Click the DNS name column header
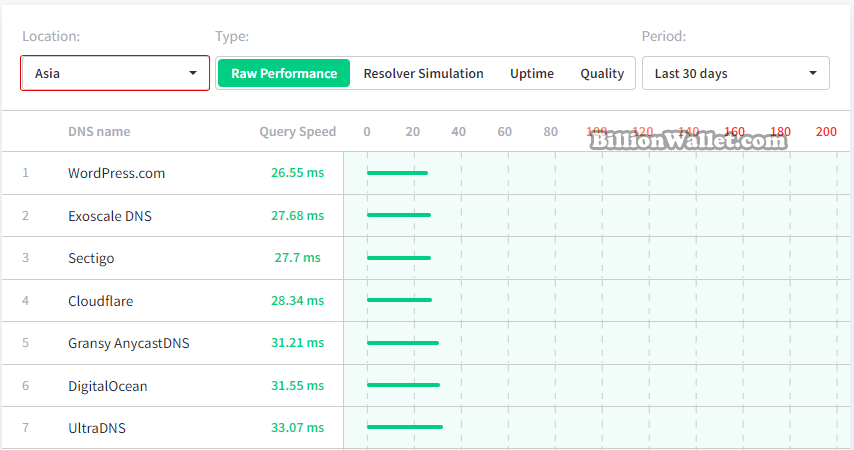 click(99, 131)
